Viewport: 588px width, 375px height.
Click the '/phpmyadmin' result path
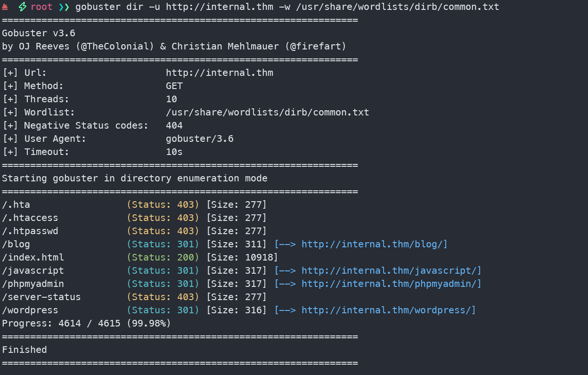[33, 284]
